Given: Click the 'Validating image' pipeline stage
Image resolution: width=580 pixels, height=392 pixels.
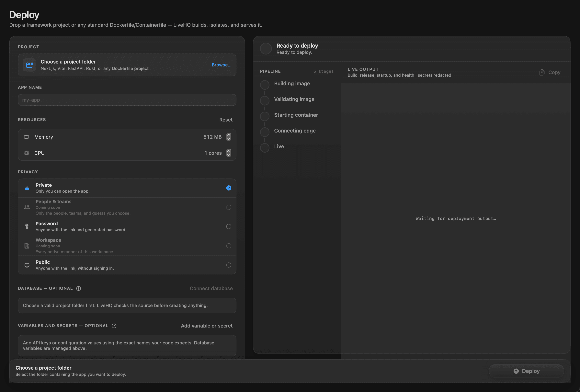Looking at the screenshot, I should coord(294,99).
